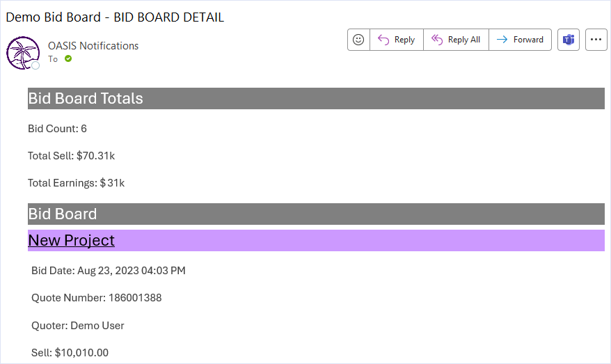Click the Bid Board Totals gray header
The height and width of the screenshot is (364, 611).
(x=316, y=99)
